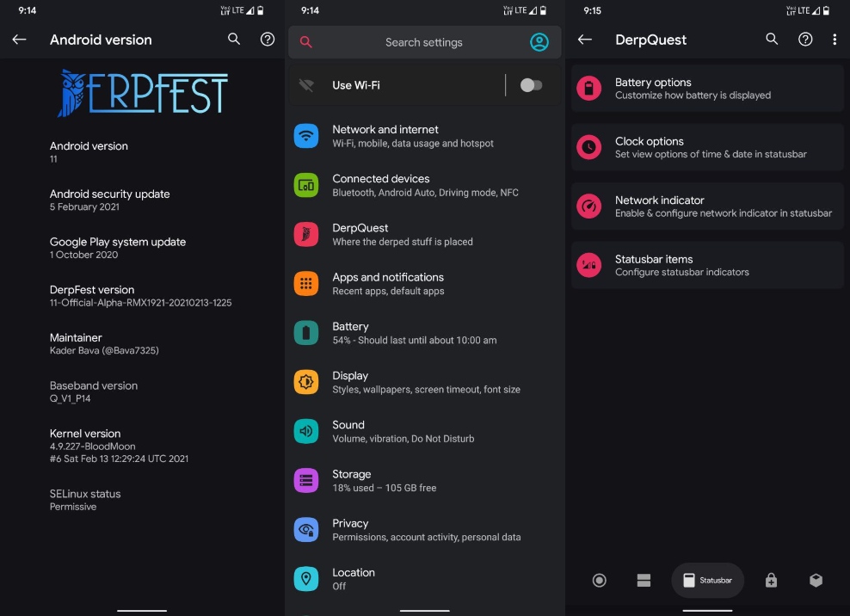Open Apps and notifications label

(388, 277)
